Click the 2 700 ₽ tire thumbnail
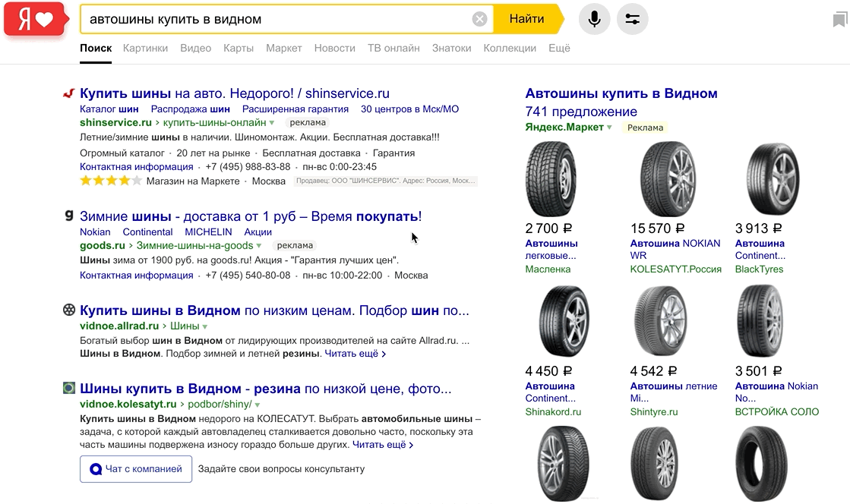Screen dimensions: 850x504 click(551, 179)
